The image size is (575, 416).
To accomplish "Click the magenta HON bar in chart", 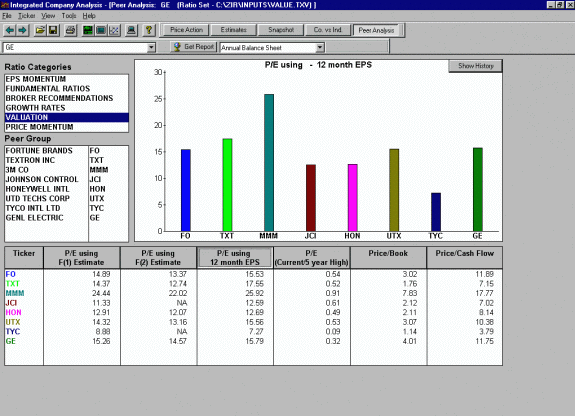I will tap(352, 198).
